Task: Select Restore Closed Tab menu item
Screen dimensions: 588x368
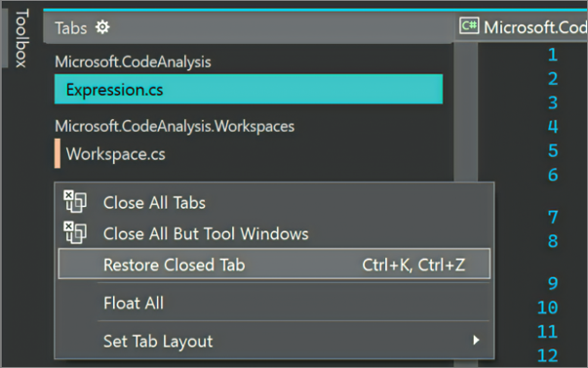Action: [x=275, y=264]
